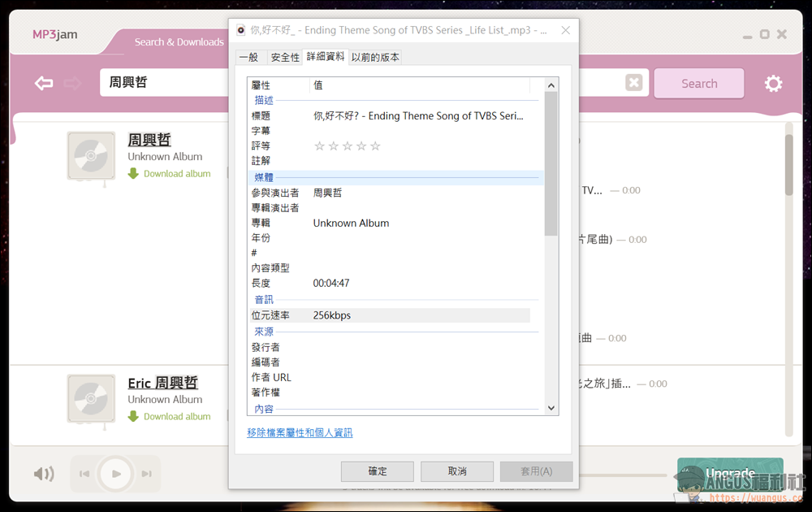812x512 pixels.
Task: Click the volume speaker icon
Action: point(44,473)
